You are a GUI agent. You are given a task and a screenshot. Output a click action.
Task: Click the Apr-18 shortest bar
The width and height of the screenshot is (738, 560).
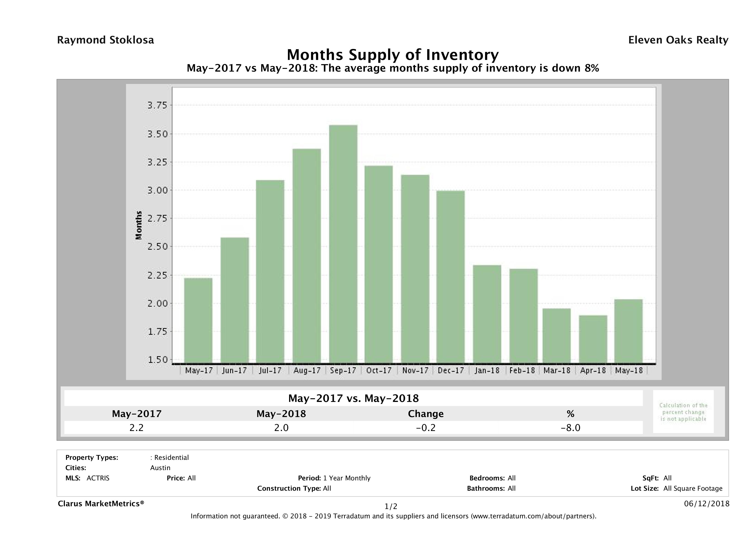(593, 339)
